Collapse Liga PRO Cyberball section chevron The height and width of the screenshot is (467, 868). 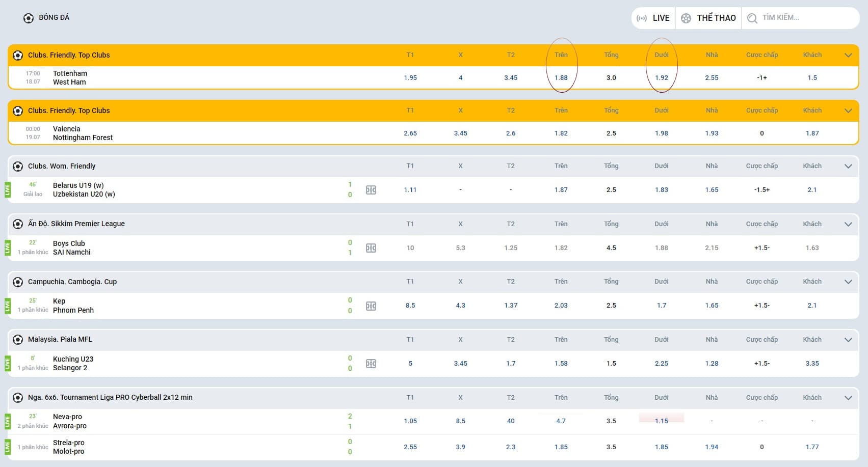pos(848,398)
